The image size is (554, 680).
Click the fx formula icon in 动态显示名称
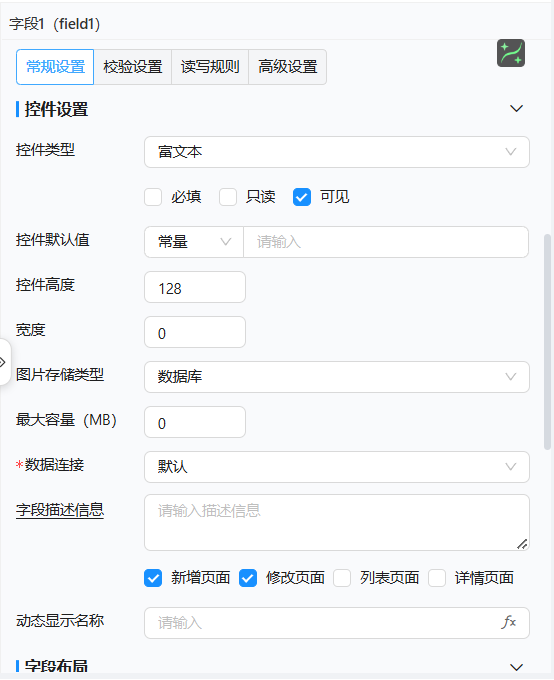[x=508, y=622]
